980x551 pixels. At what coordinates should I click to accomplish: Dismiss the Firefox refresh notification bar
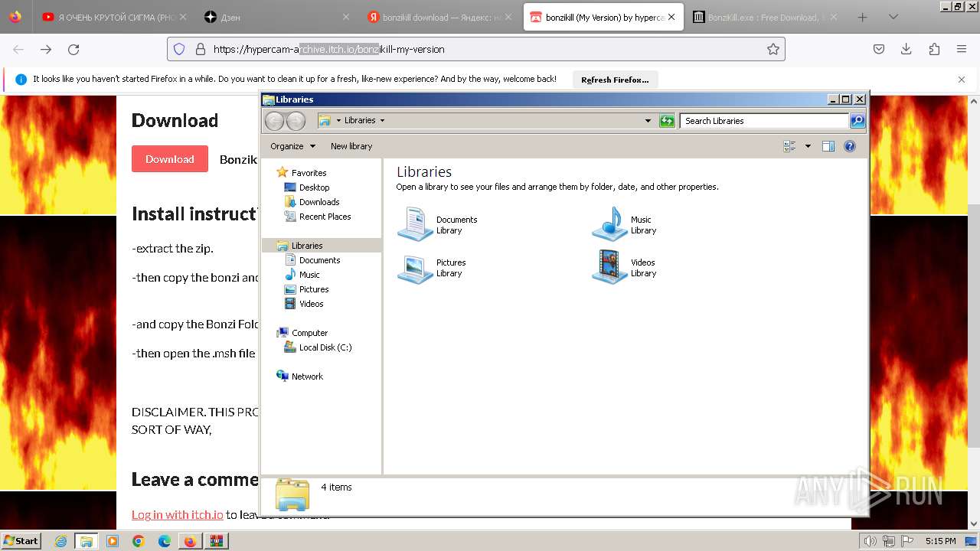(962, 80)
